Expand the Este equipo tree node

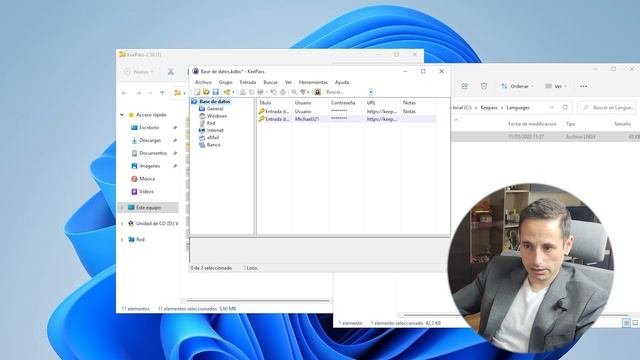122,208
